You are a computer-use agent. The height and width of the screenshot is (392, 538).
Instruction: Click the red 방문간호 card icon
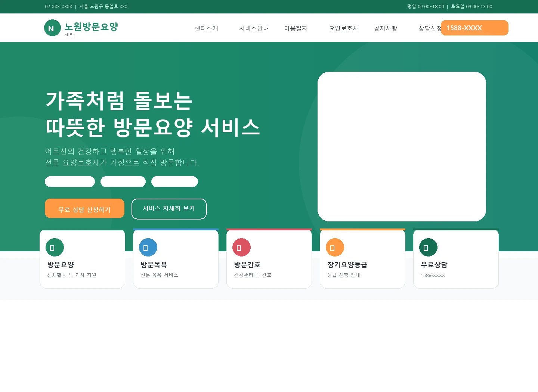click(241, 247)
